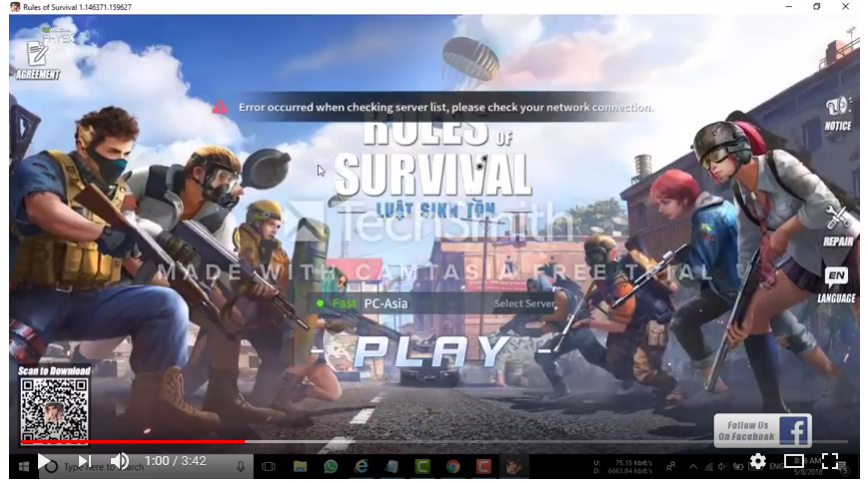
Task: Close the Rules of Survival window
Action: [x=845, y=7]
